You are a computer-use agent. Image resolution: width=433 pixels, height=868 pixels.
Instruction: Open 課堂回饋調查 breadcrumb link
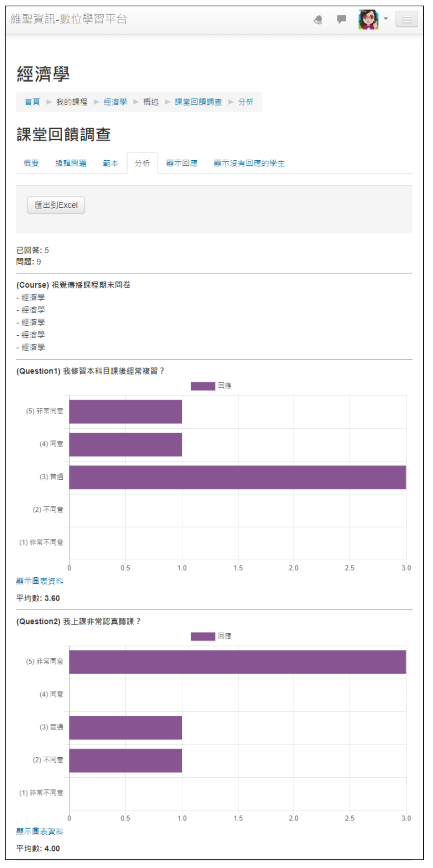pos(198,102)
